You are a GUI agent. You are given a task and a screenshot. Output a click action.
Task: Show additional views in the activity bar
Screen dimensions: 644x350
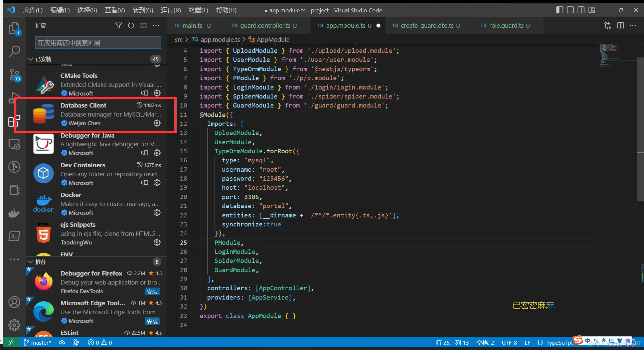coord(14,259)
